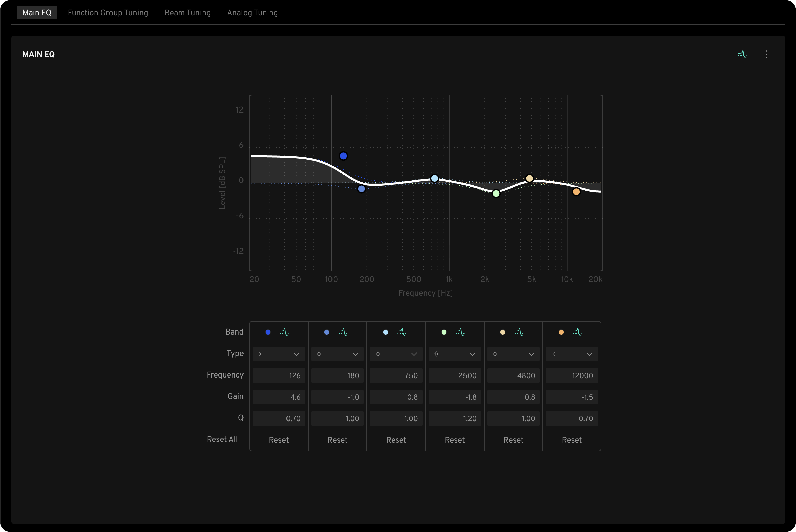Select the light green EQ node on the curve
Viewport: 796px width, 532px height.
click(496, 193)
